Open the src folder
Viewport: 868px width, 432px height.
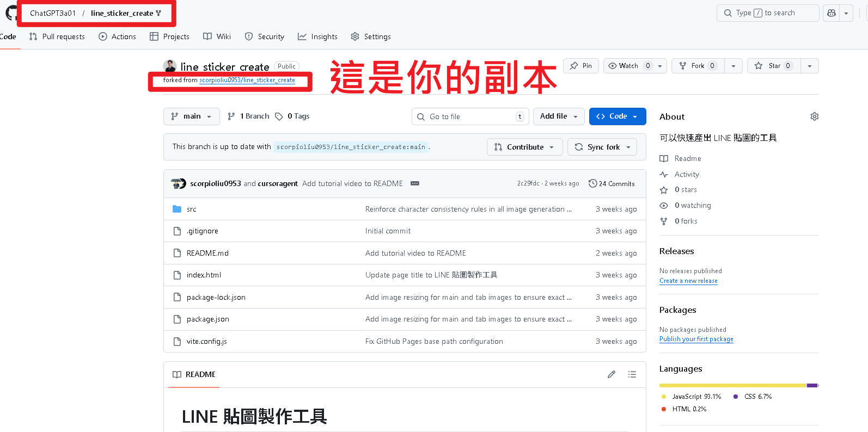191,209
